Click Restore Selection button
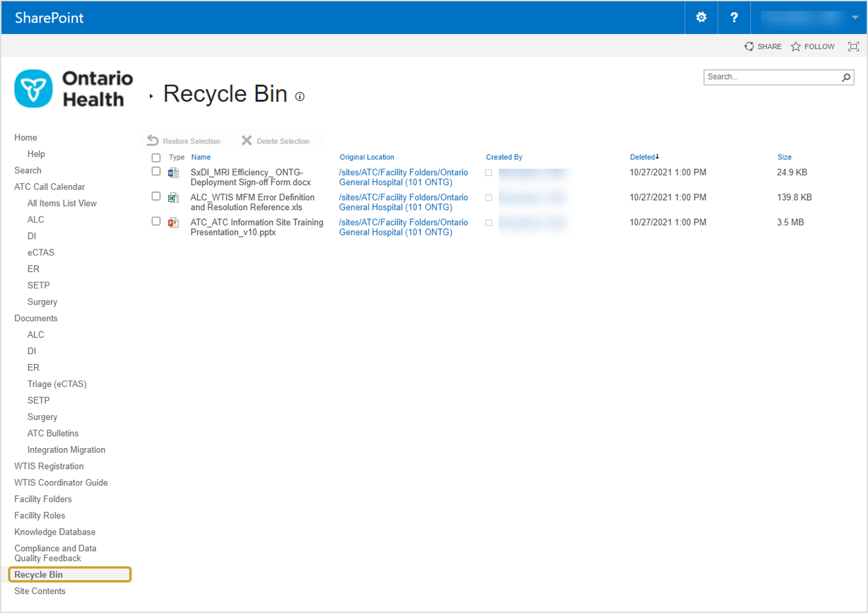868x613 pixels. (184, 141)
